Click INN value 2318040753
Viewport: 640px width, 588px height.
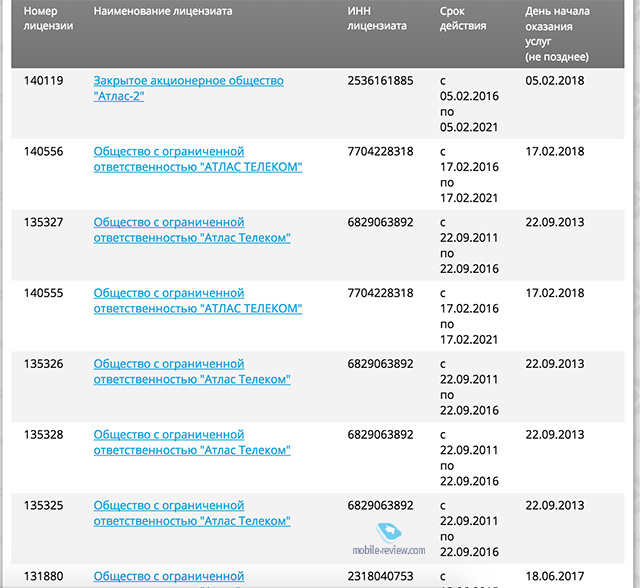(x=380, y=577)
